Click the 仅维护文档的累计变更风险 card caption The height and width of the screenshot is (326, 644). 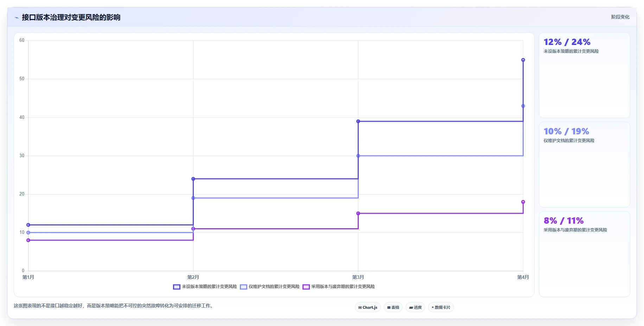569,141
